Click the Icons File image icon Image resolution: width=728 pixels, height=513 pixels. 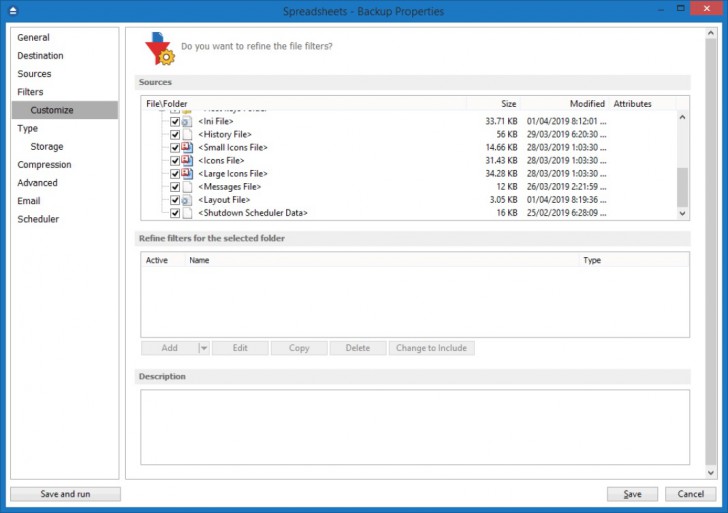(x=187, y=161)
